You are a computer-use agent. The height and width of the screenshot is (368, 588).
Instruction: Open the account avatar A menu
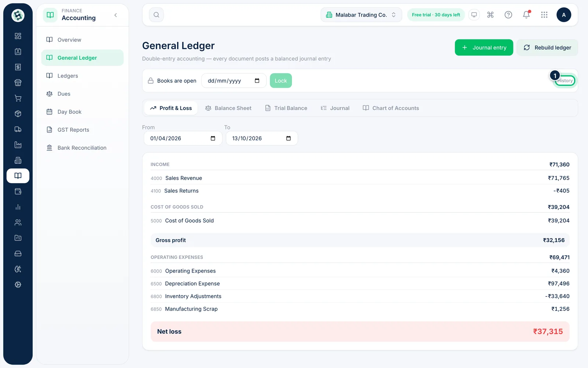tap(564, 15)
